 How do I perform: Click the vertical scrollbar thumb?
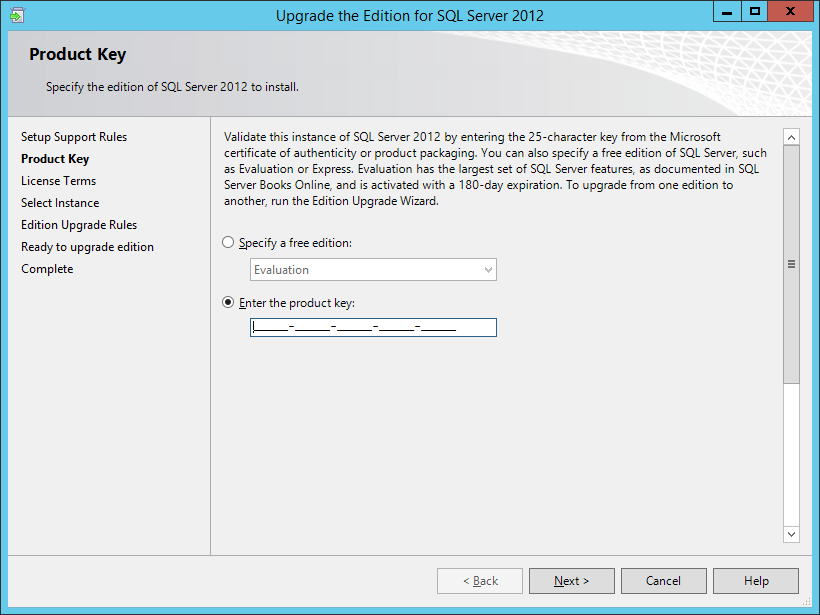click(791, 265)
